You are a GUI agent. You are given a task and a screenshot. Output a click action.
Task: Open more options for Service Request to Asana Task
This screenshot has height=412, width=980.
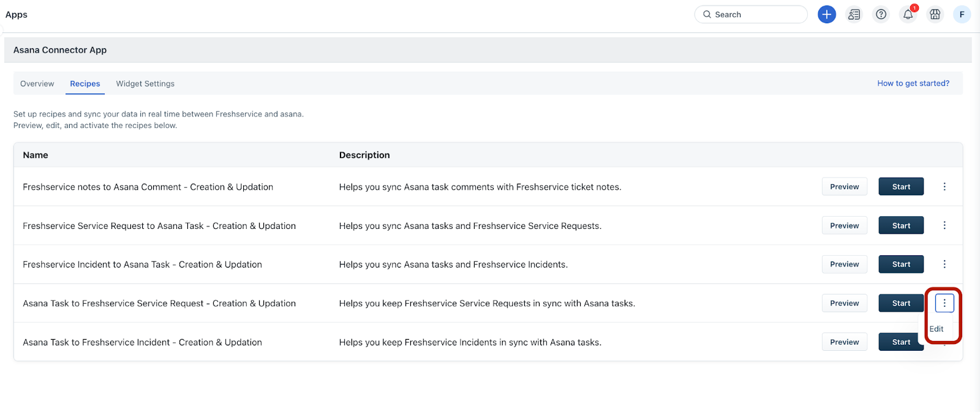(x=944, y=225)
